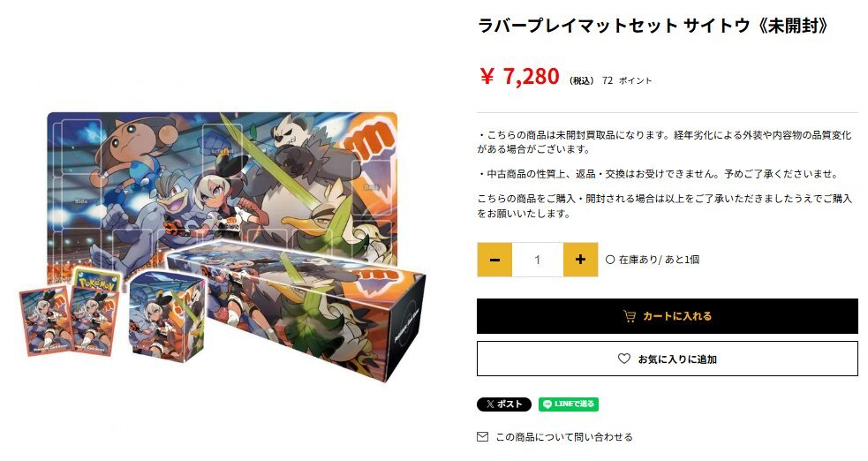Open the この商品について問い合わせる link

click(x=564, y=437)
